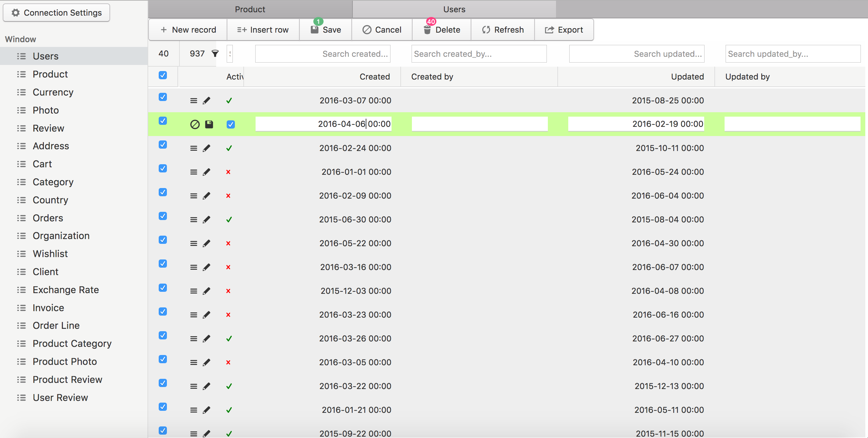The height and width of the screenshot is (438, 868).
Task: Open the hamburger row menu for the 2015-06-30 row
Action: click(x=194, y=220)
